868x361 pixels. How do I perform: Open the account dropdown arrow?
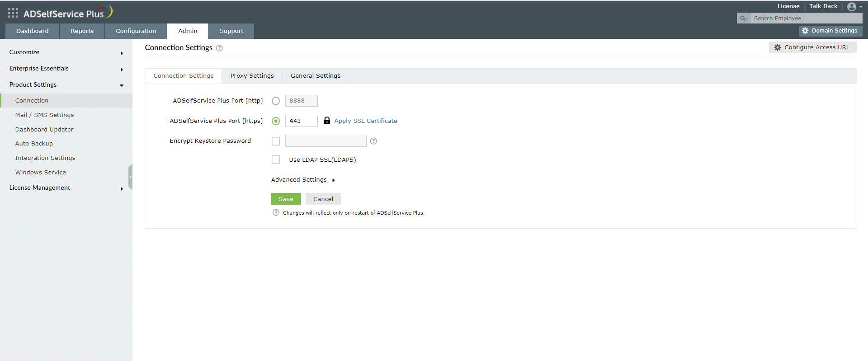[861, 7]
